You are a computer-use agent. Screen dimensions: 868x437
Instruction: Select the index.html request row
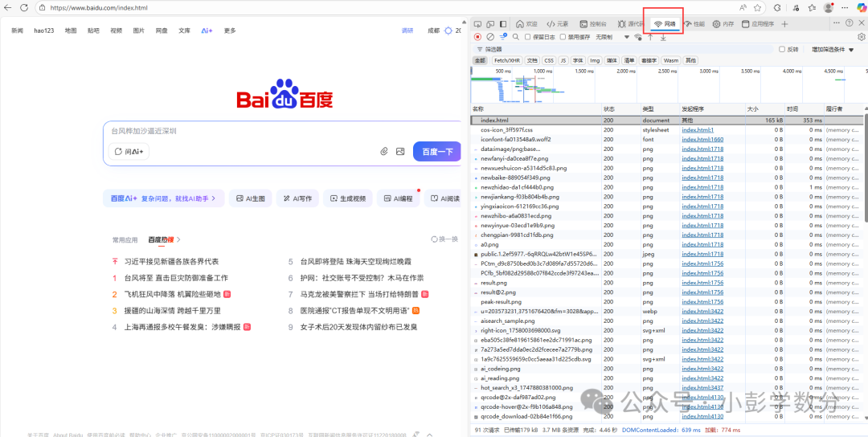tap(666, 120)
